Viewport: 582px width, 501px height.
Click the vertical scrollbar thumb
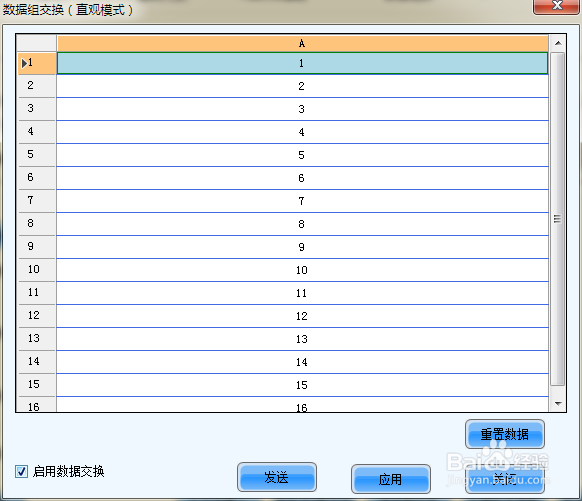(558, 219)
